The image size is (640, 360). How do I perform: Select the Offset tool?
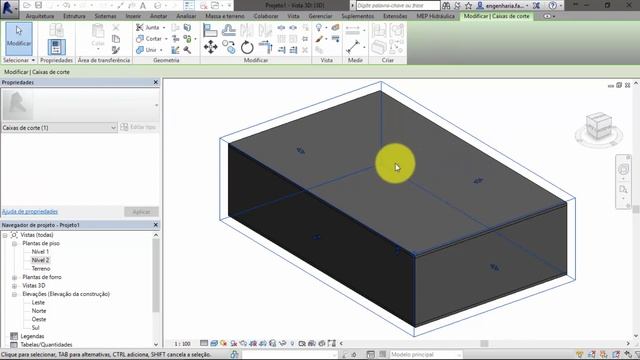229,30
